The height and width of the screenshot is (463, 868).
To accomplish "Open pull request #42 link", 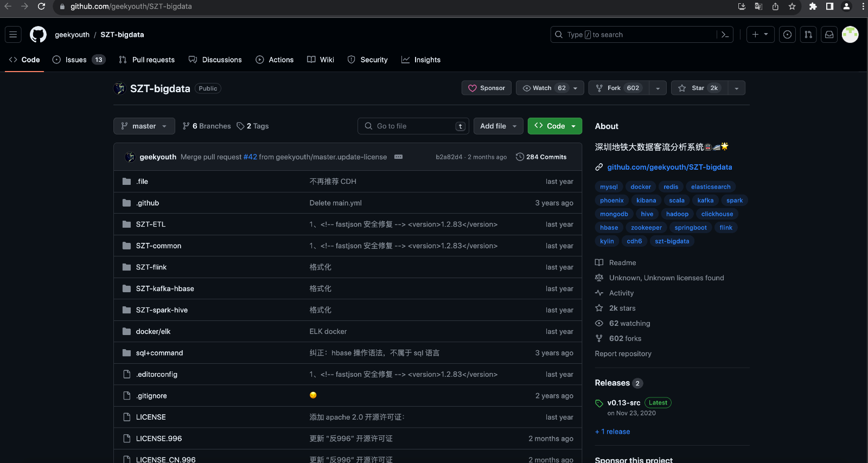I will click(x=250, y=157).
